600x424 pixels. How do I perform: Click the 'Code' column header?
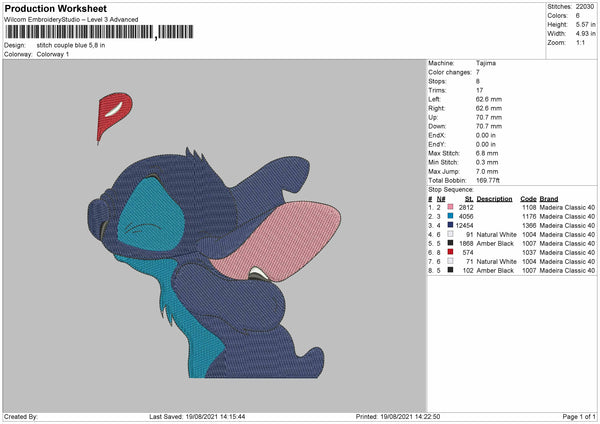point(528,199)
